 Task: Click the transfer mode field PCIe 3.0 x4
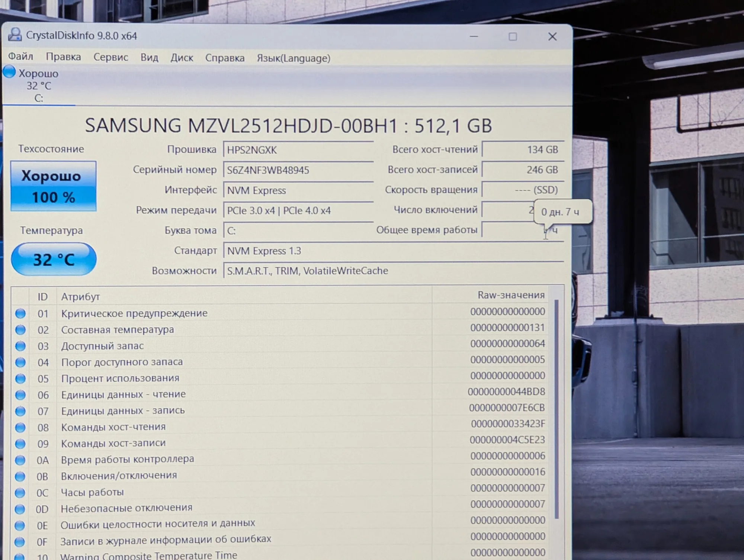(298, 210)
